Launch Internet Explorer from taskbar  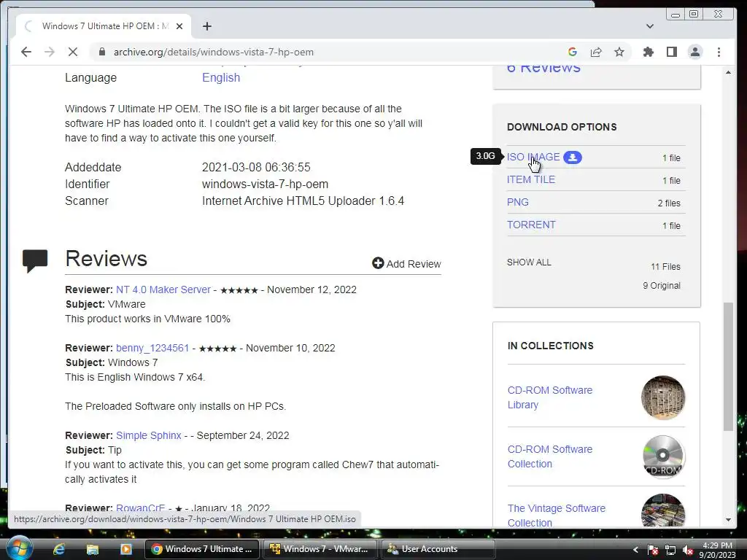point(59,549)
